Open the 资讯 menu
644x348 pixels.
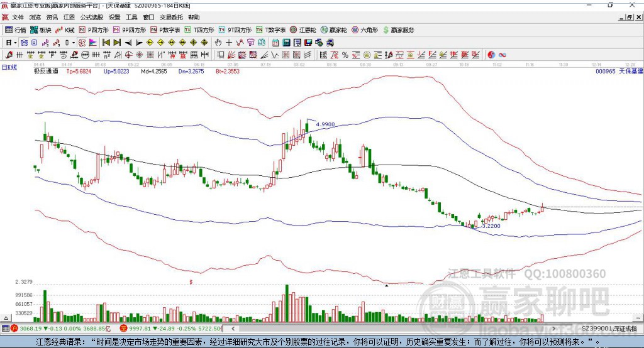pos(52,17)
